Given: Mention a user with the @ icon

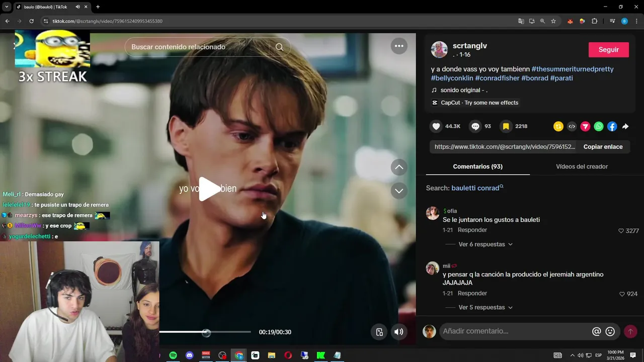Looking at the screenshot, I should (597, 331).
